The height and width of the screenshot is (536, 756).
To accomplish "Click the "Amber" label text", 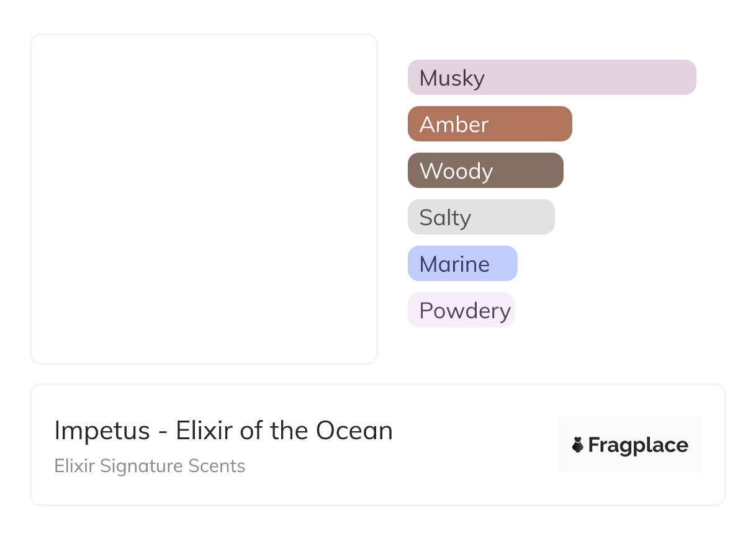I will [454, 125].
